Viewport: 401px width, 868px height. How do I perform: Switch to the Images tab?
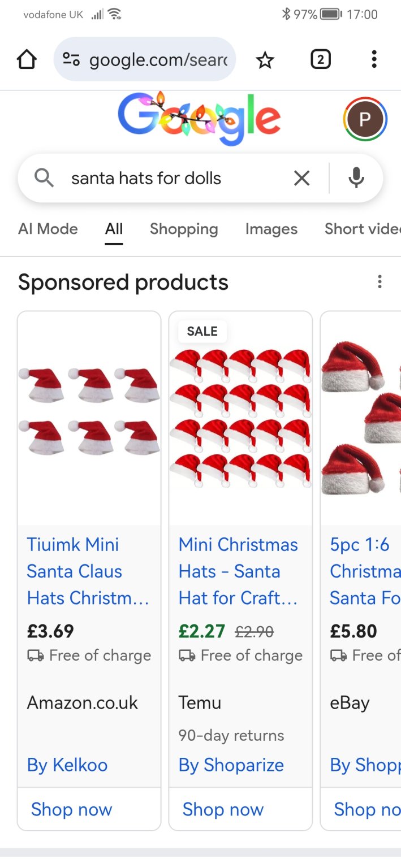point(271,229)
